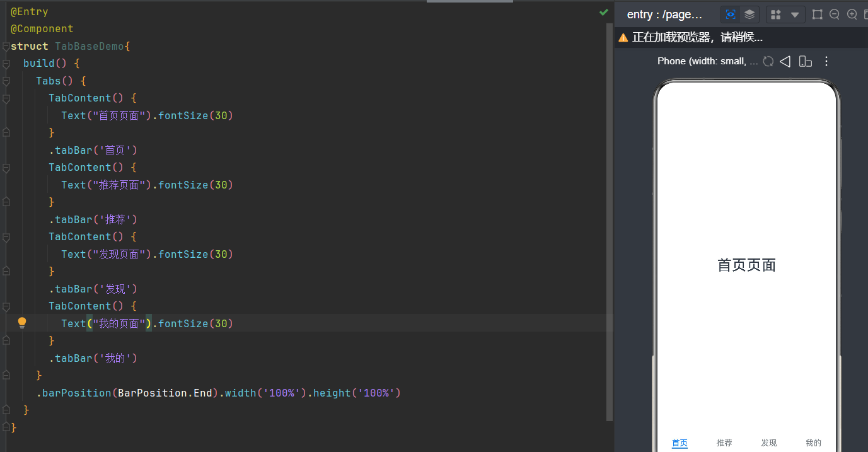Open the multi-profile grid icon
This screenshot has height=452, width=868.
pyautogui.click(x=777, y=14)
